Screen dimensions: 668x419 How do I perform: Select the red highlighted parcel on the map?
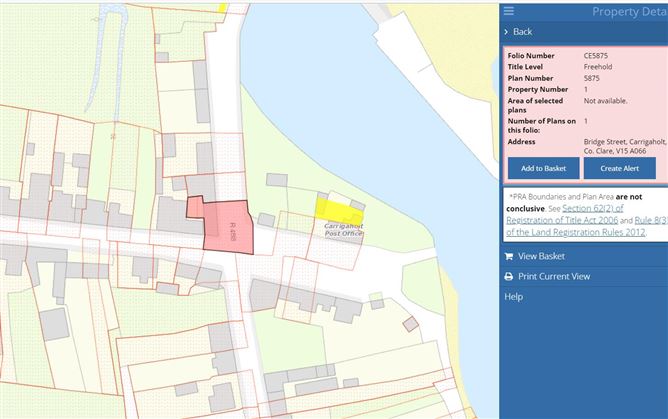tap(222, 222)
